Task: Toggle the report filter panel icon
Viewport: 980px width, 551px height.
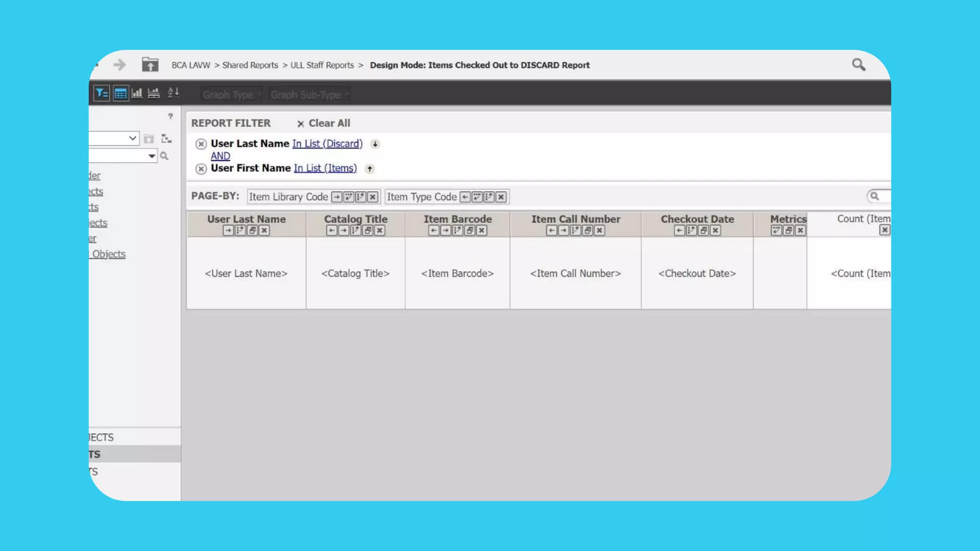Action: click(101, 93)
